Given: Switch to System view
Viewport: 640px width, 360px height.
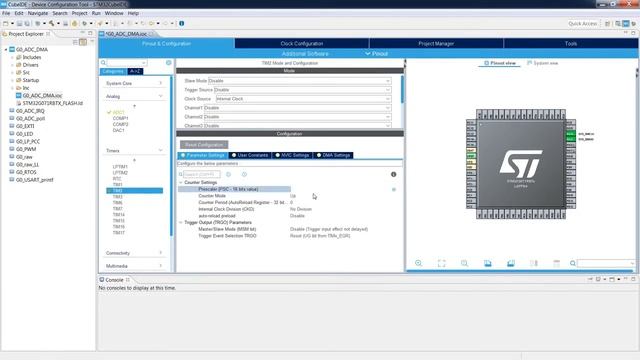Looking at the screenshot, I should click(542, 63).
